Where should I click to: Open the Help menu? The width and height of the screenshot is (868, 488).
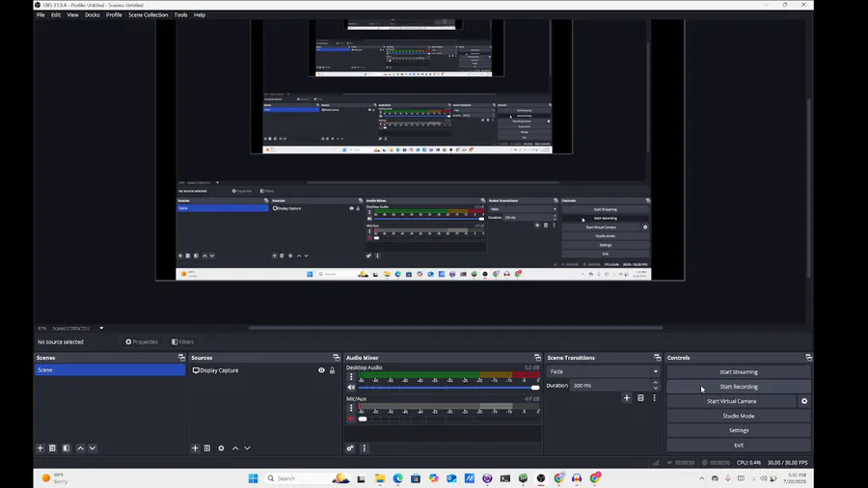[200, 14]
